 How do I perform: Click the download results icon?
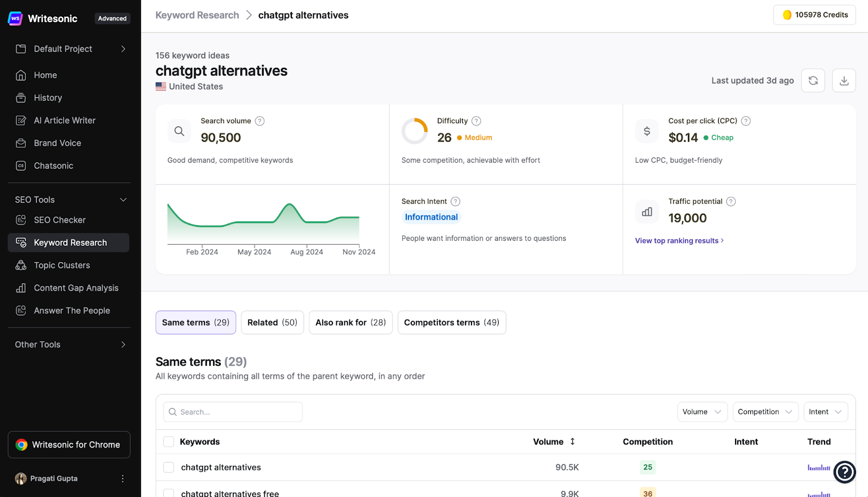844,80
